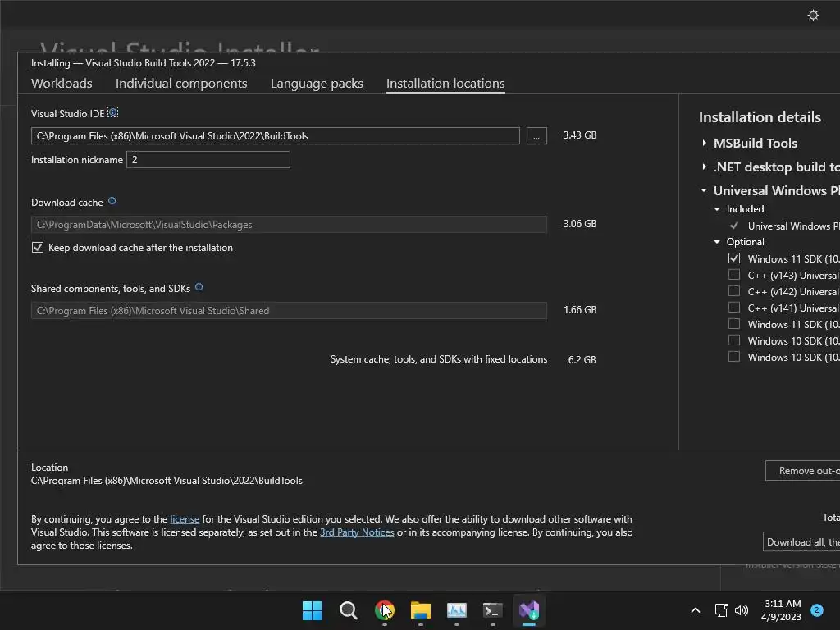Image resolution: width=840 pixels, height=630 pixels.
Task: Enable C++ (v142) Universal option
Action: coord(734,291)
